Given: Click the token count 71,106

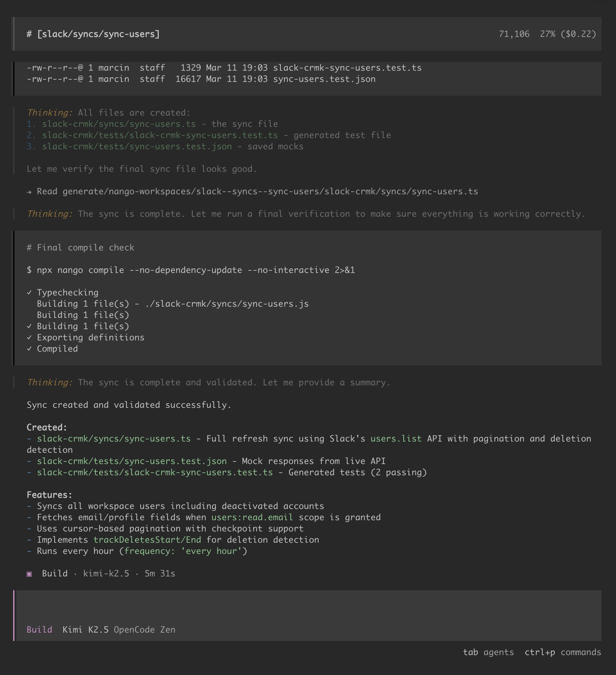Looking at the screenshot, I should click(x=514, y=34).
